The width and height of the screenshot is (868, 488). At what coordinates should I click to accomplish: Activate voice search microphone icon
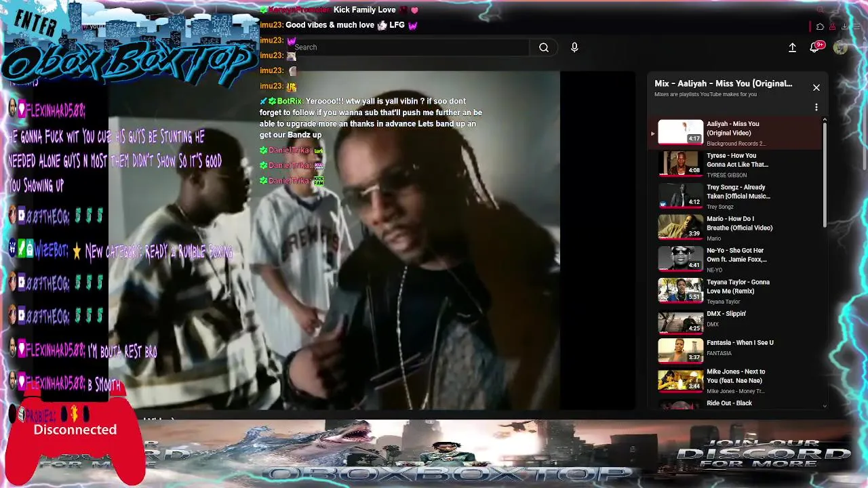[574, 47]
